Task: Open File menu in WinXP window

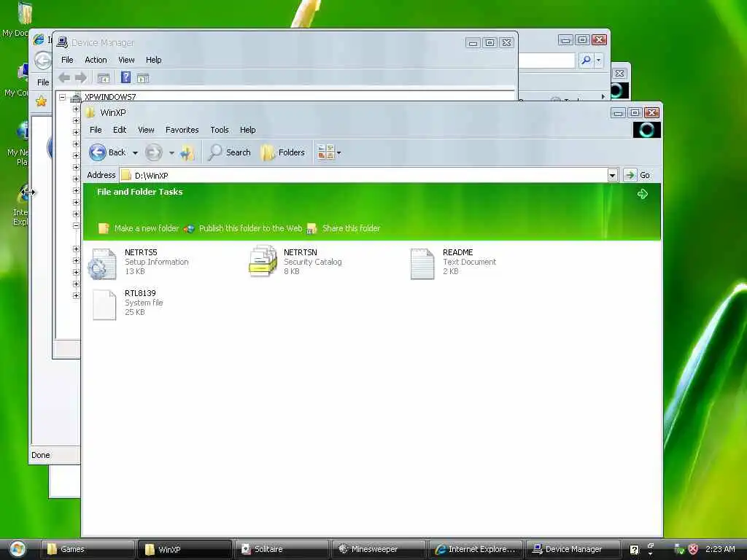Action: coord(96,130)
